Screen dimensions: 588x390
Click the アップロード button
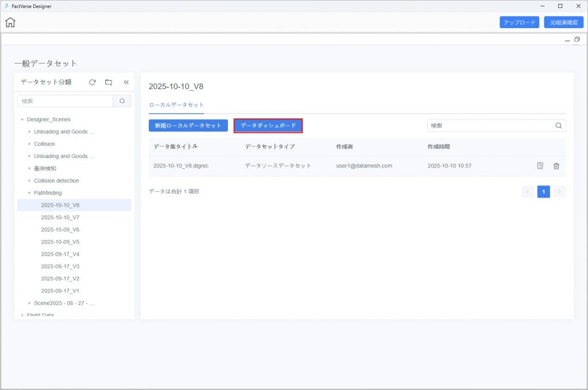(519, 22)
